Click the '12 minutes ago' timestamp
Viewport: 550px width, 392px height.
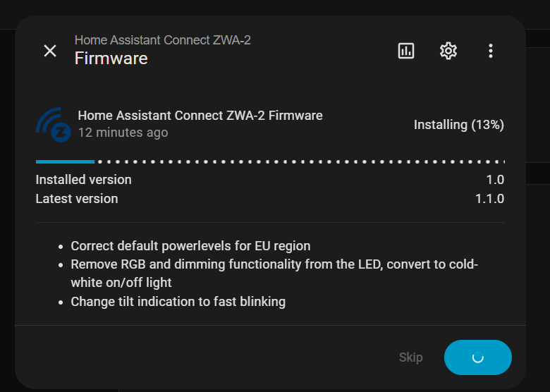(123, 133)
